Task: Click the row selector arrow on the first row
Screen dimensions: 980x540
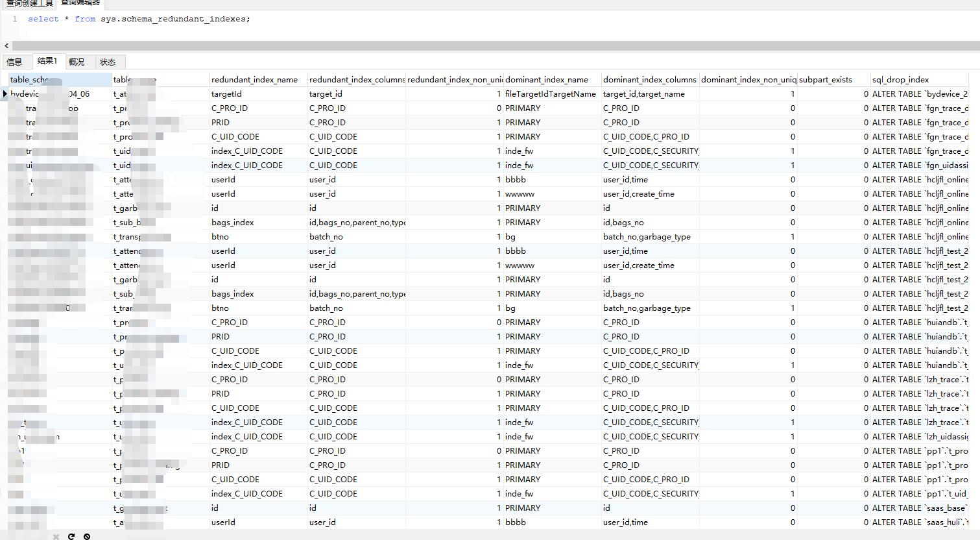Action: (6, 93)
